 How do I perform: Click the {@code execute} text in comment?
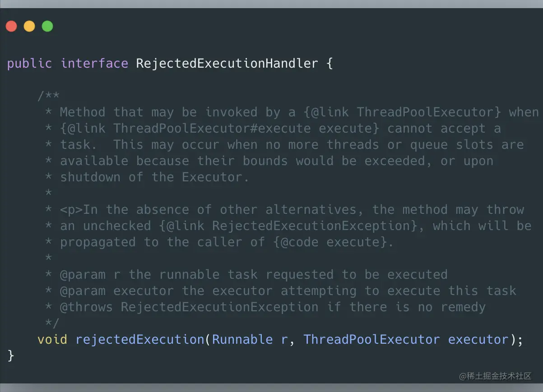(333, 242)
